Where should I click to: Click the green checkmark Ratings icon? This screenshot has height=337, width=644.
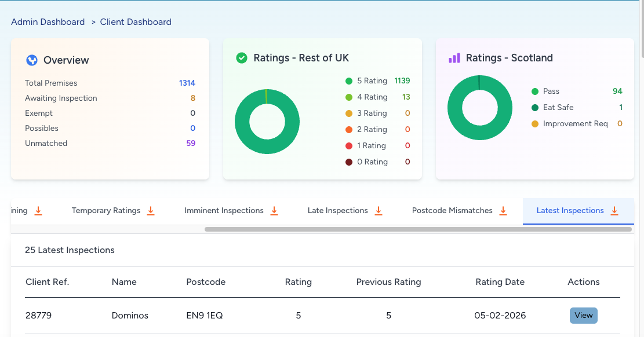(x=242, y=58)
